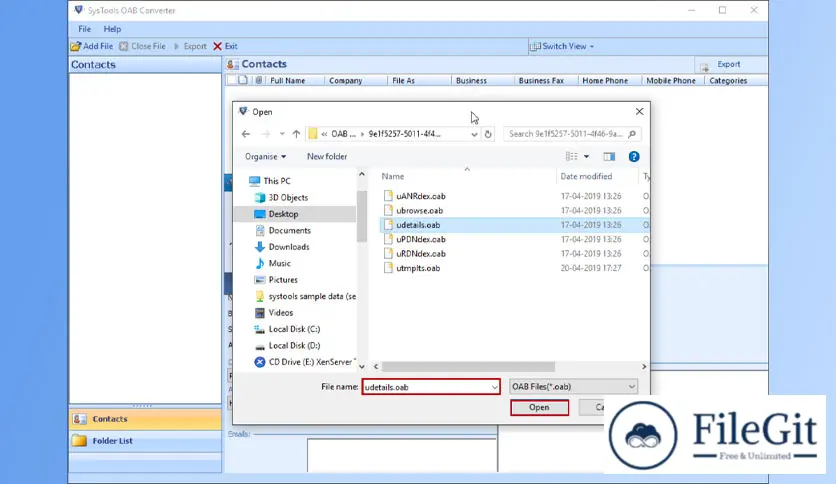Click the Open button
Viewport: 836px width, 484px height.
pos(540,407)
